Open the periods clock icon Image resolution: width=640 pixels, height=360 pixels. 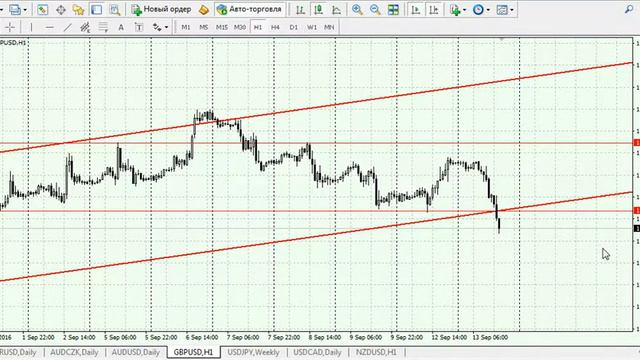pos(478,9)
